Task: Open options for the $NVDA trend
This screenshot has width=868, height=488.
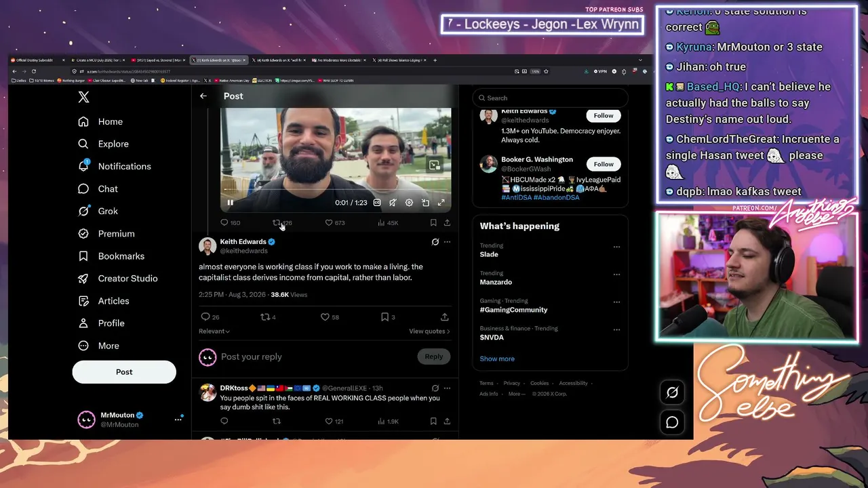Action: tap(616, 330)
